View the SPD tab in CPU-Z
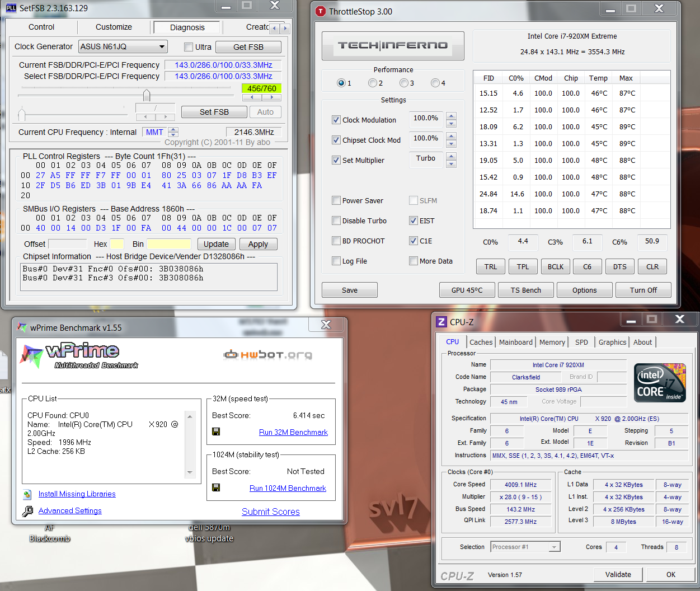This screenshot has width=700, height=591. click(x=582, y=342)
